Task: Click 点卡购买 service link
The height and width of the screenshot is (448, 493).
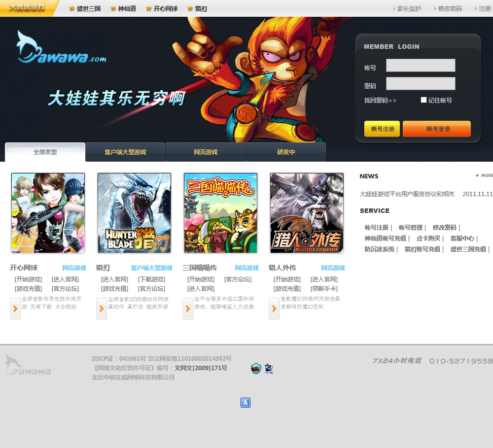Action: 428,239
